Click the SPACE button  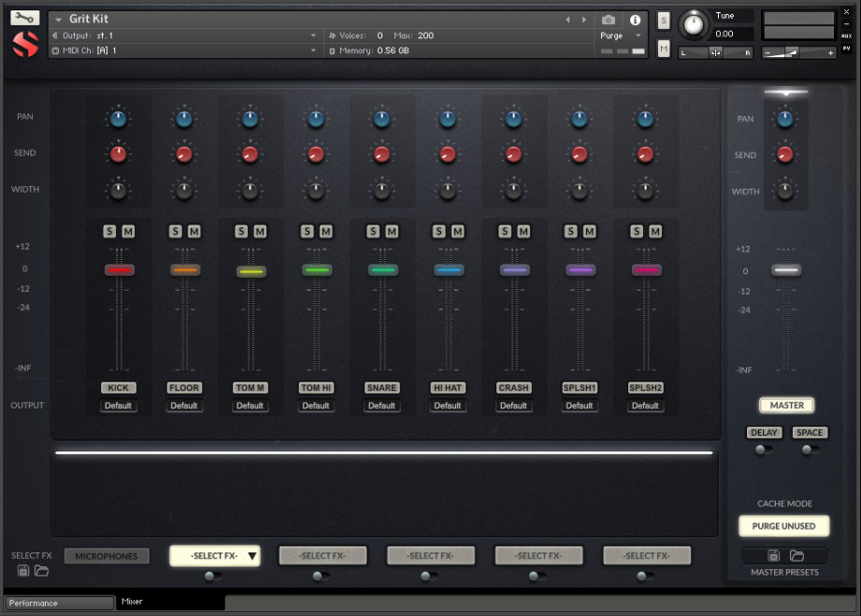coord(810,433)
